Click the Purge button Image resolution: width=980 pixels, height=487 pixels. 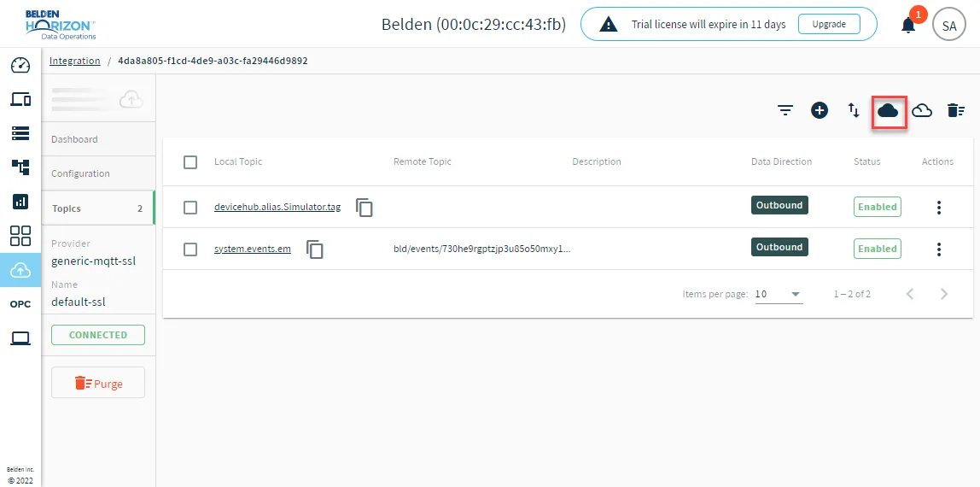tap(98, 383)
